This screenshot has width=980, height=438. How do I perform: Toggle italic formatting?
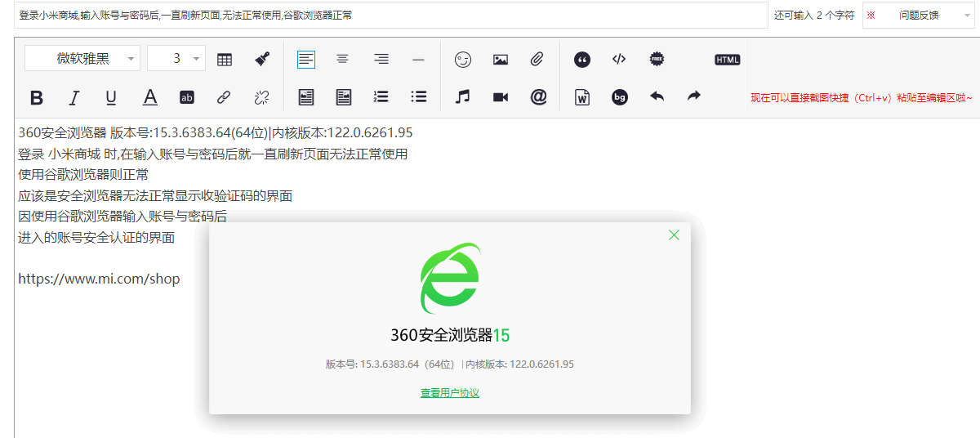coord(73,97)
